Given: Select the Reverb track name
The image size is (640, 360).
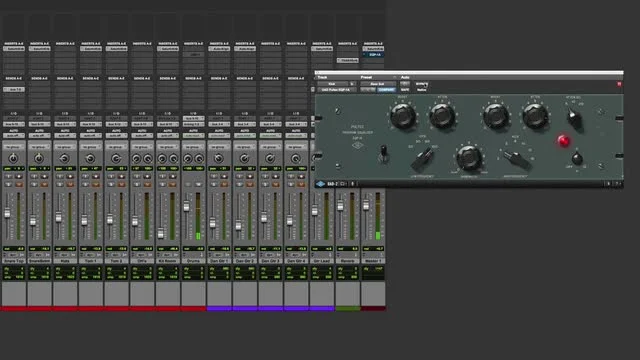Looking at the screenshot, I should [348, 261].
